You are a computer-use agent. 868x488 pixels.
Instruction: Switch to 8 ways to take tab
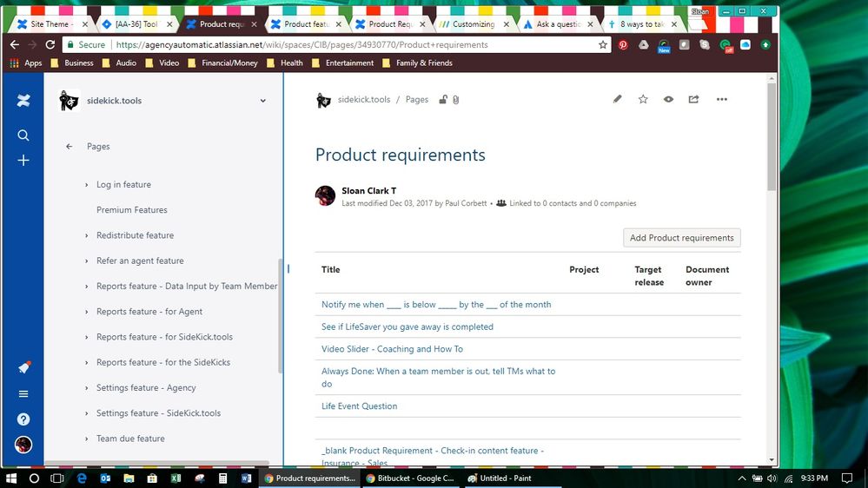[642, 23]
